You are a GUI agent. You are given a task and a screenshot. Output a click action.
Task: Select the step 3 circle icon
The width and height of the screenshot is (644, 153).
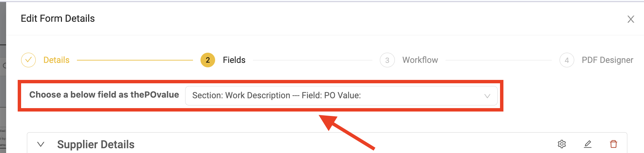(387, 60)
